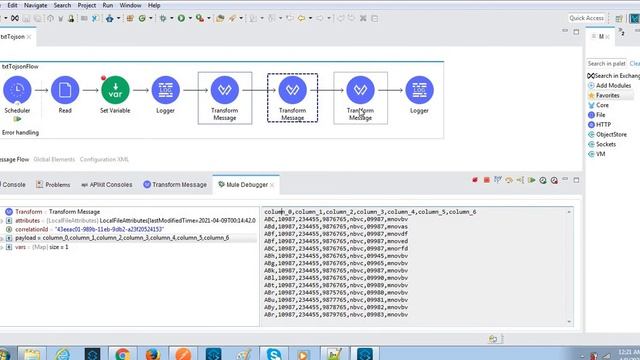Click the terminate red square in the debugger
The width and height of the screenshot is (640, 360).
(x=487, y=180)
